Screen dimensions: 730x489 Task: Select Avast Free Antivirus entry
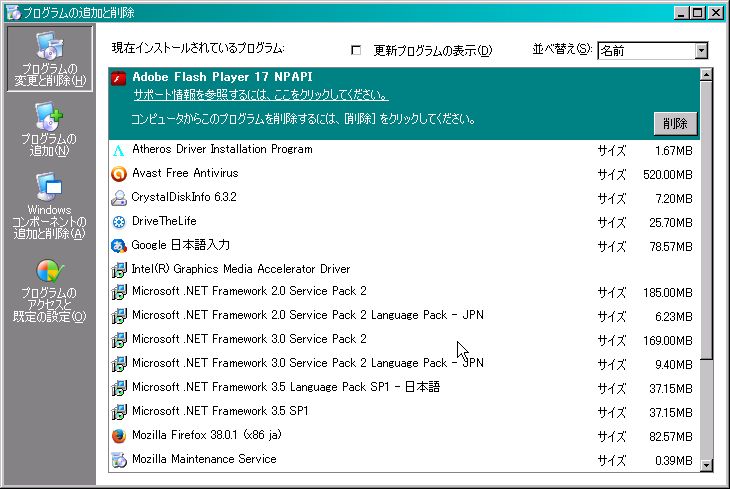pyautogui.click(x=404, y=174)
